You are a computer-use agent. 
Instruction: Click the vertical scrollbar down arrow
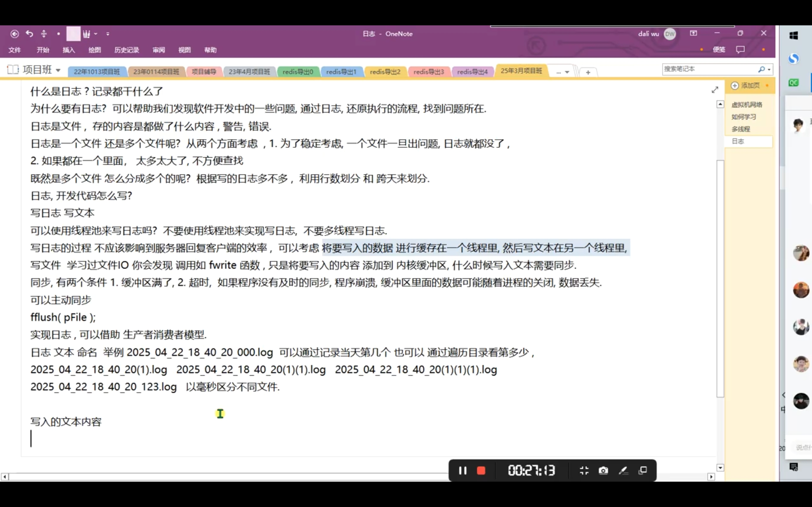tap(720, 467)
